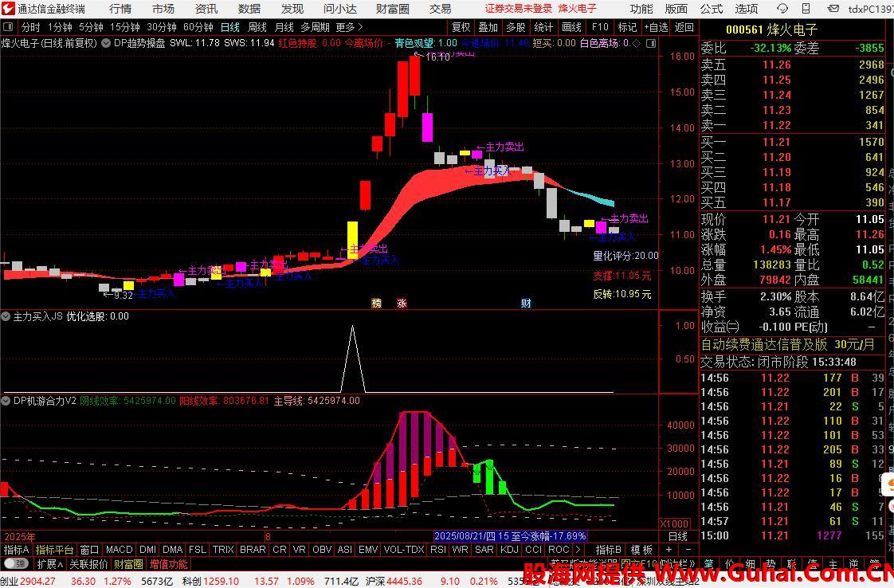Click the 叠加 button
Screen dimensions: 894x588
pos(488,27)
